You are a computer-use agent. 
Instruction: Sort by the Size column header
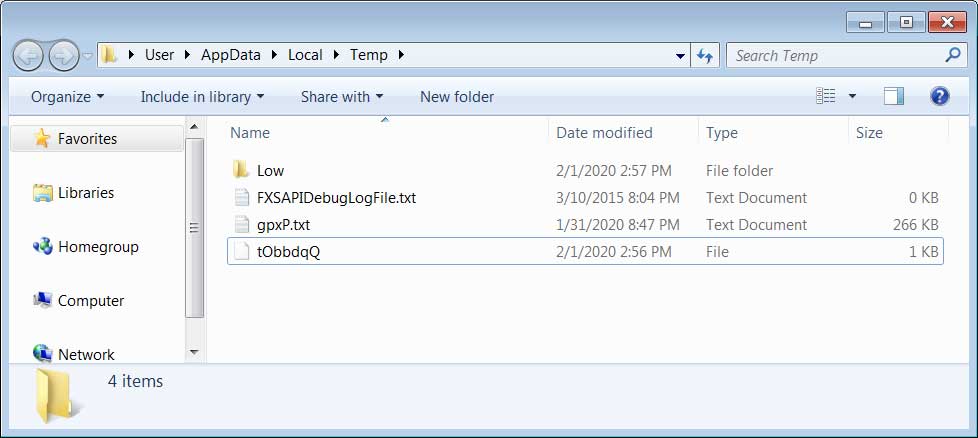click(869, 133)
